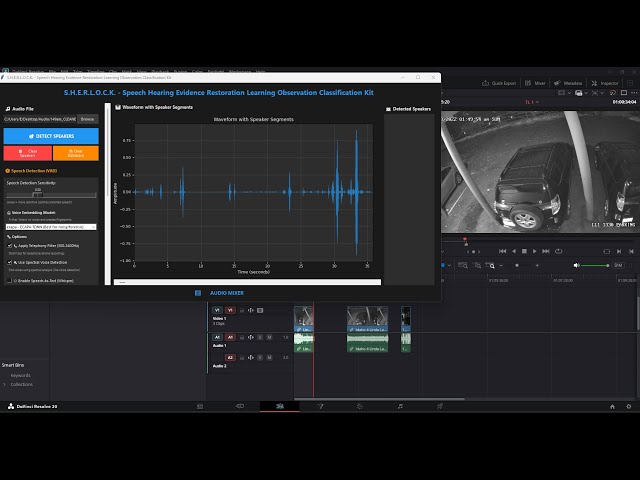Viewport: 640px width, 480px height.
Task: Toggle Apply Telephony Filter checkbox
Action: click(x=9, y=245)
